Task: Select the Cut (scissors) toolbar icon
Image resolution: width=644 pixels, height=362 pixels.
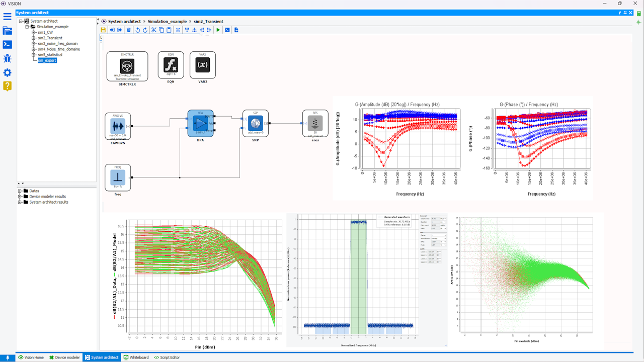Action: (154, 30)
